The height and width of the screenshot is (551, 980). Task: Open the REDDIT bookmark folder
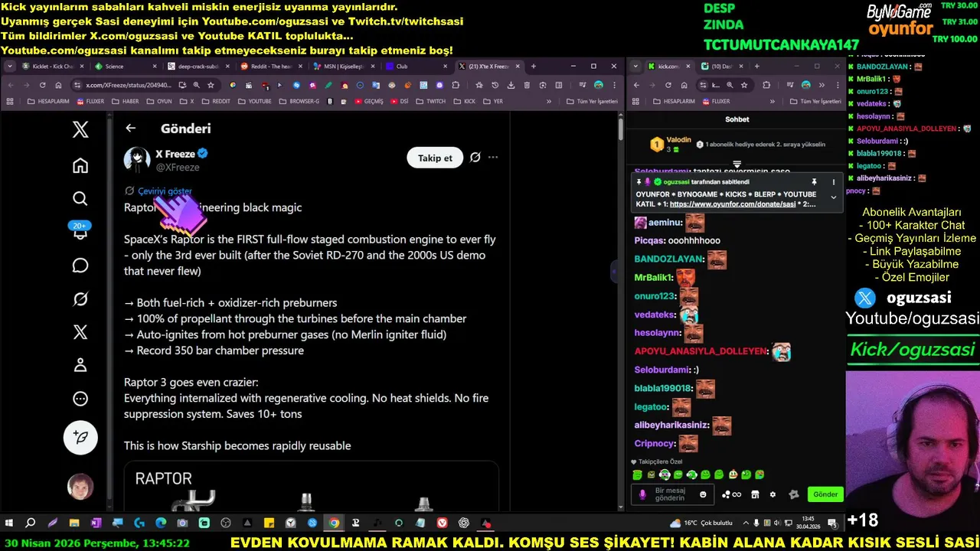point(215,101)
